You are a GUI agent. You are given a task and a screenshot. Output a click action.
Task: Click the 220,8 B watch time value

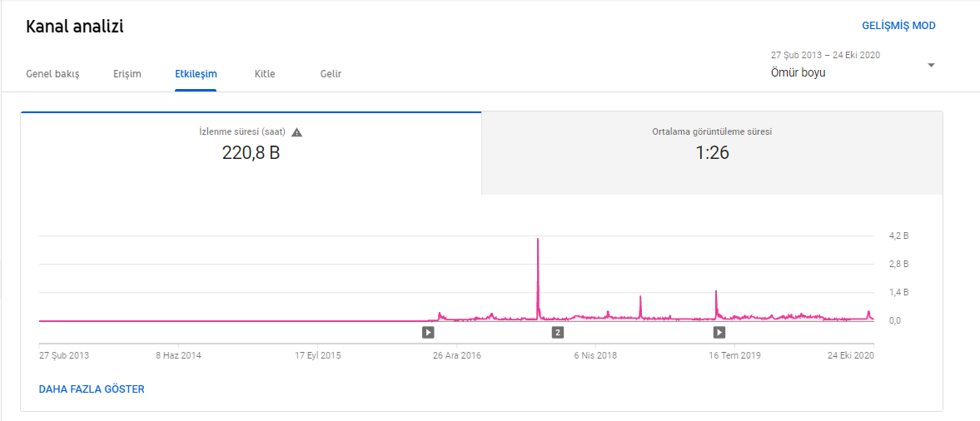(x=251, y=152)
